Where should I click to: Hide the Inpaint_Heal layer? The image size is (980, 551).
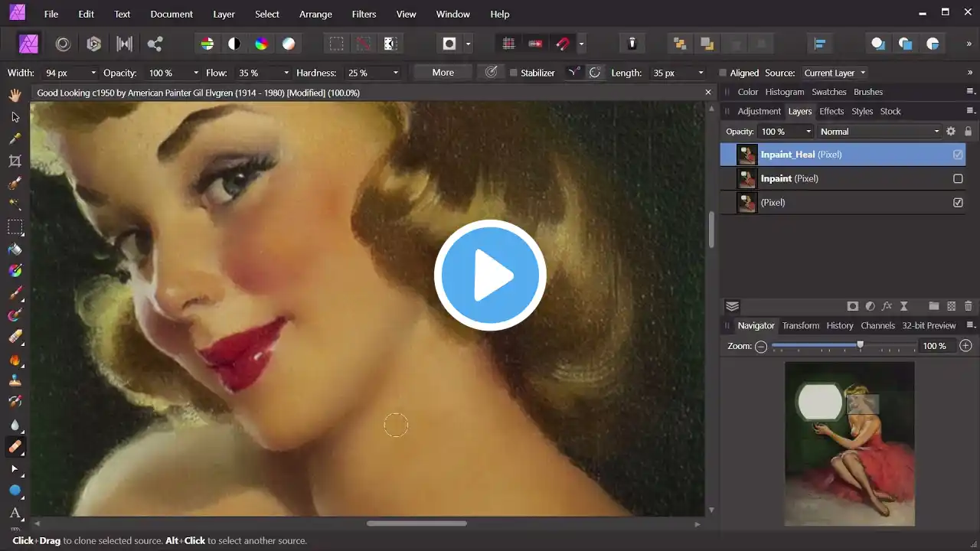pos(958,155)
